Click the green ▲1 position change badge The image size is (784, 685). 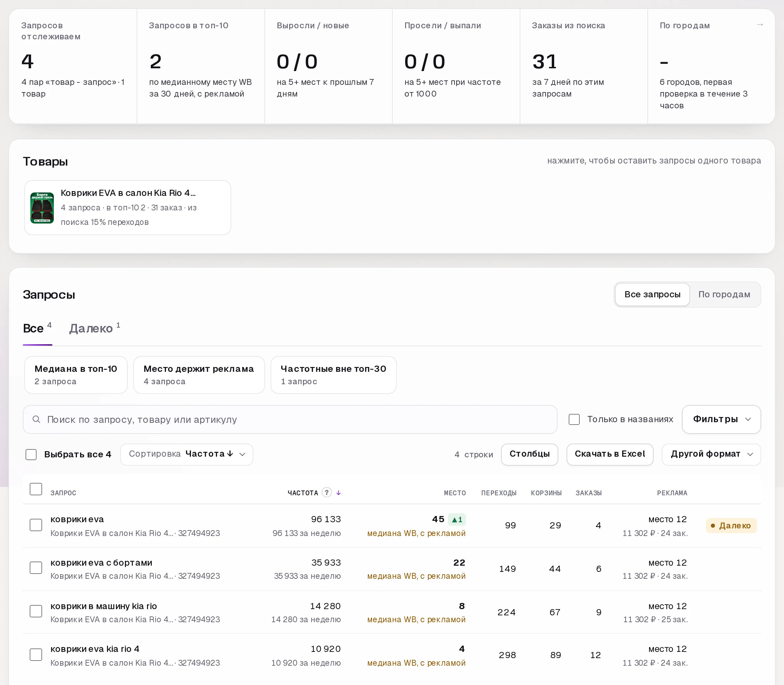tap(457, 519)
